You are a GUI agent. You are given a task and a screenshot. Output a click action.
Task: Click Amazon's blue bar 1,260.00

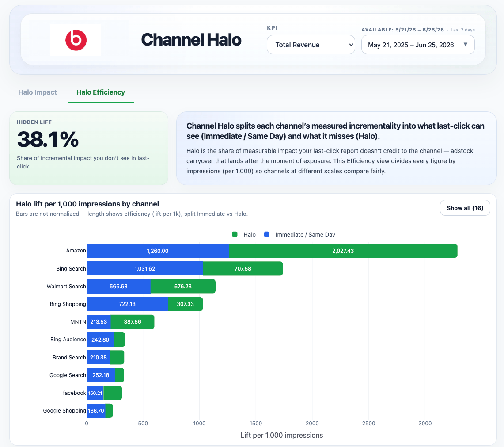(158, 251)
